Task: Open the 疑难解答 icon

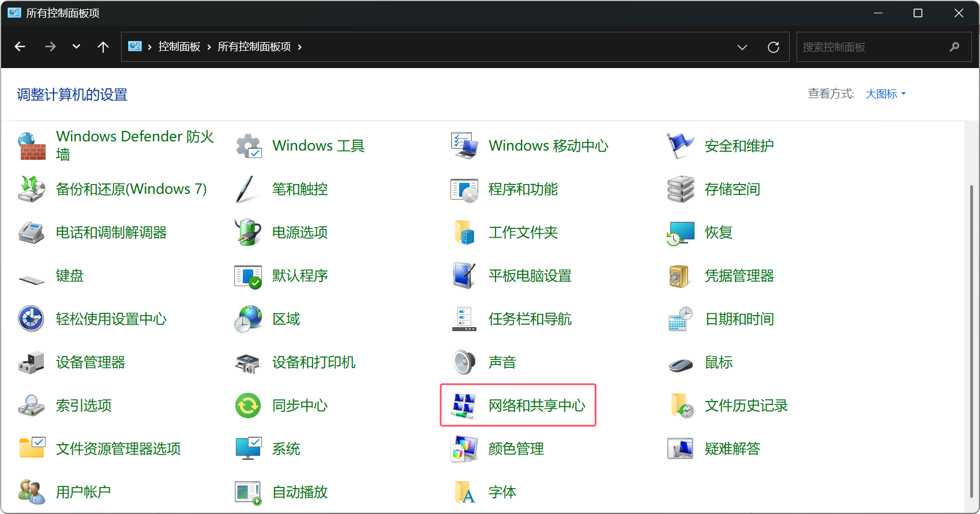Action: click(681, 449)
